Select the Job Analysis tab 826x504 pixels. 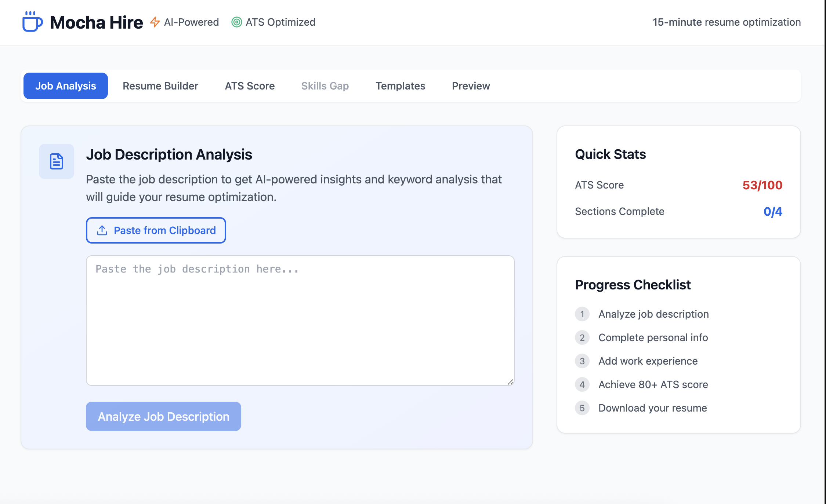(66, 86)
